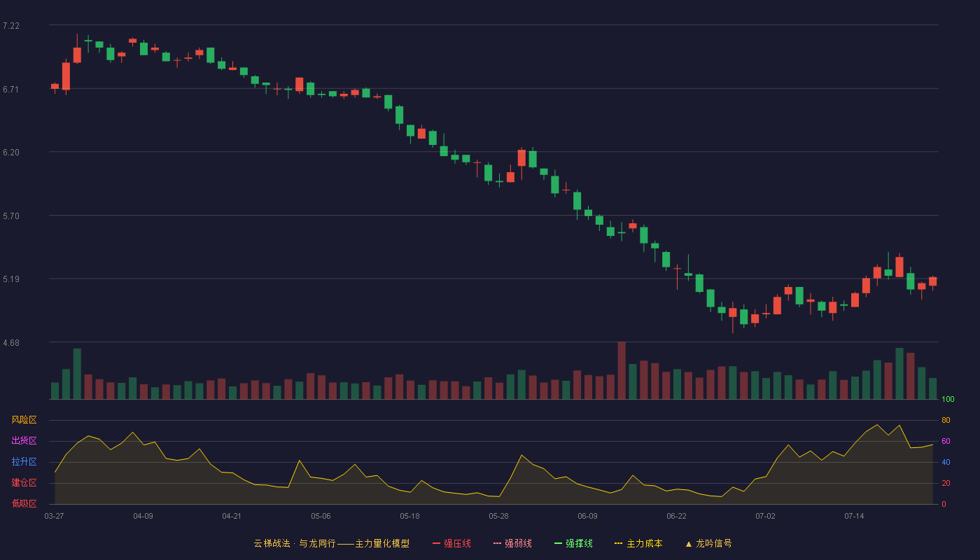Toggle the 强压线 series label
Image resolution: width=980 pixels, height=560 pixels.
tap(458, 543)
